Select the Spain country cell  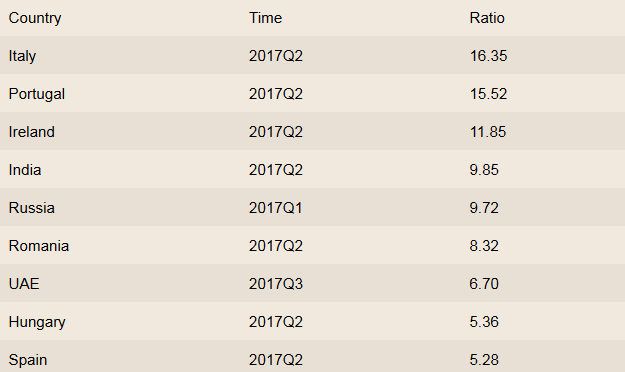(28, 360)
